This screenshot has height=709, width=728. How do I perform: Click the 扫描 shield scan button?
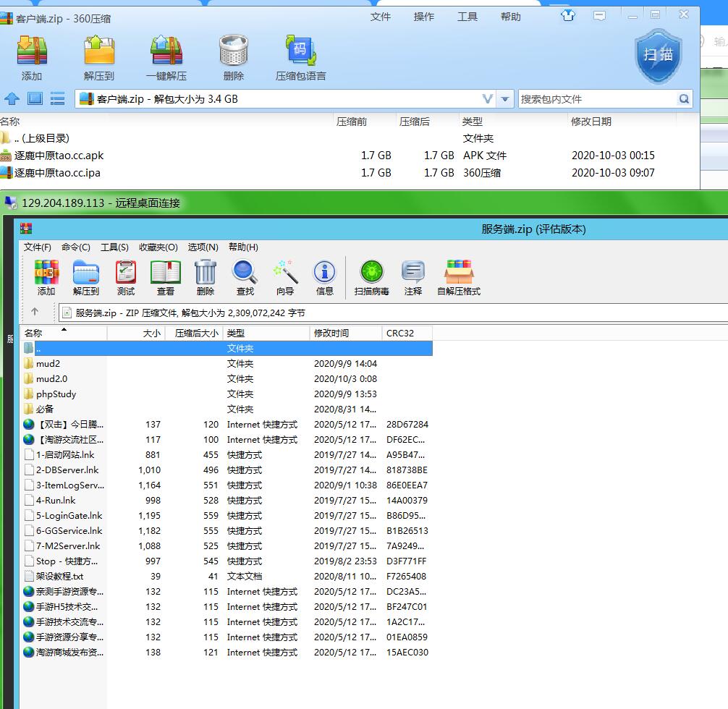tap(657, 56)
